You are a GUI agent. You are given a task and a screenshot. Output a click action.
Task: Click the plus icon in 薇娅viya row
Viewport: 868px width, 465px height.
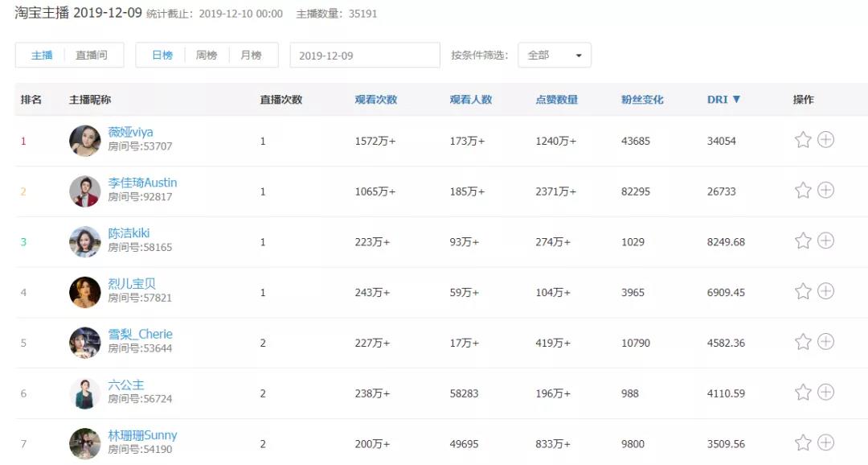point(826,140)
